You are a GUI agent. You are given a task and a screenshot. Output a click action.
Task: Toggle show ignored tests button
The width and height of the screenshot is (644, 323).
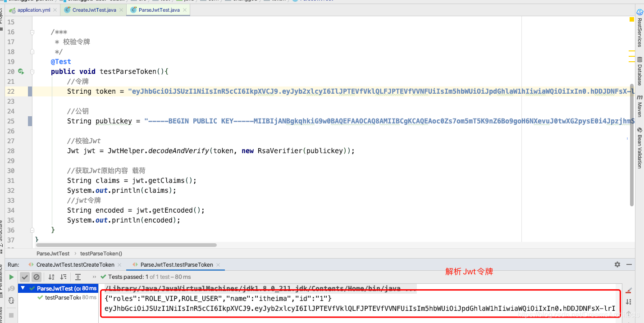(x=37, y=277)
